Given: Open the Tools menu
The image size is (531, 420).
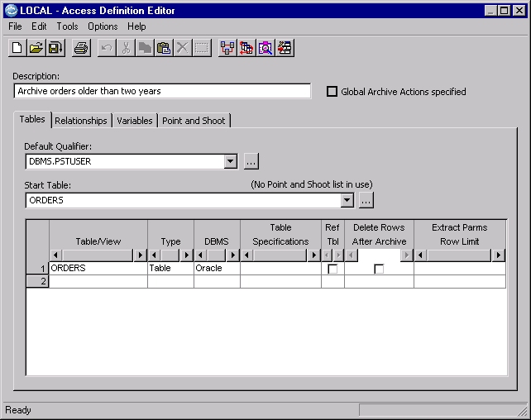Looking at the screenshot, I should pyautogui.click(x=67, y=26).
